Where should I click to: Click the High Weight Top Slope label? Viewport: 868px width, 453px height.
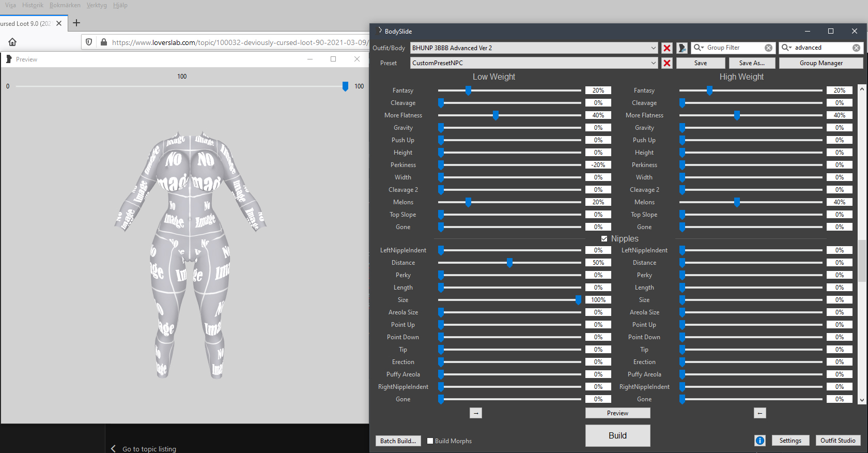pos(644,215)
